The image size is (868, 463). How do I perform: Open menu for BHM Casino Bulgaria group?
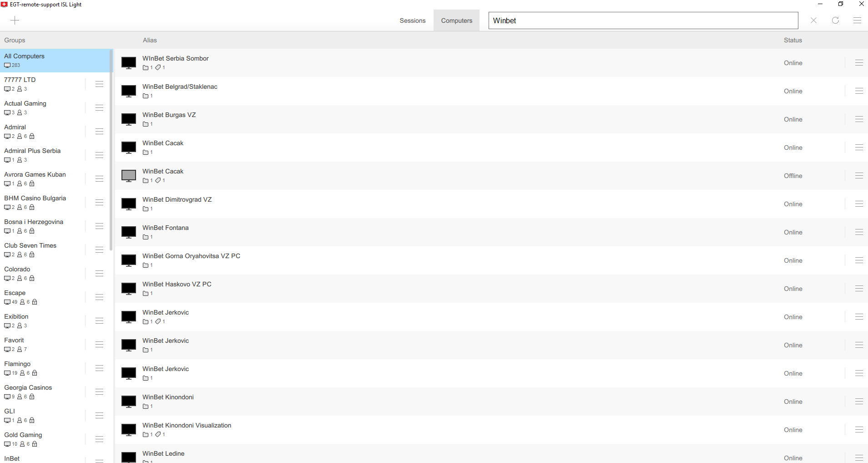point(99,203)
